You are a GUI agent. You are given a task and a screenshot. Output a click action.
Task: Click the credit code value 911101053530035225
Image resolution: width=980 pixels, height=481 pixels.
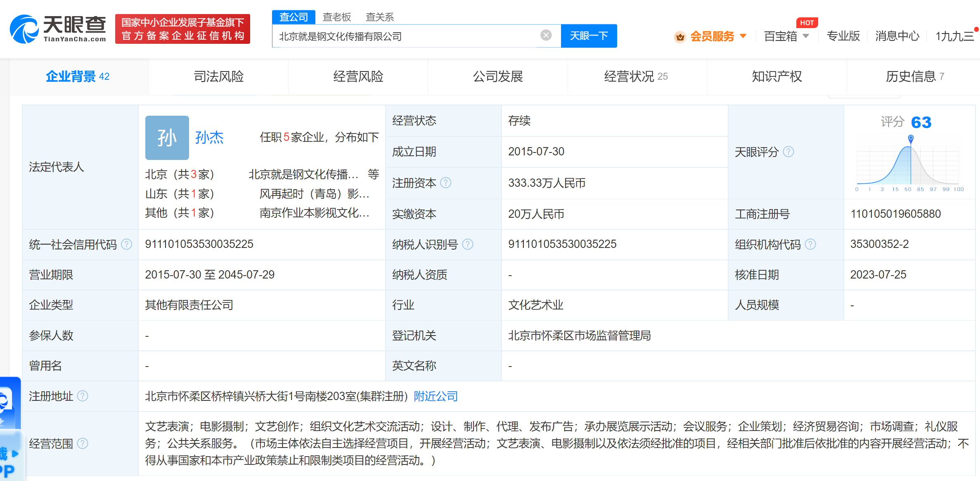coord(199,244)
